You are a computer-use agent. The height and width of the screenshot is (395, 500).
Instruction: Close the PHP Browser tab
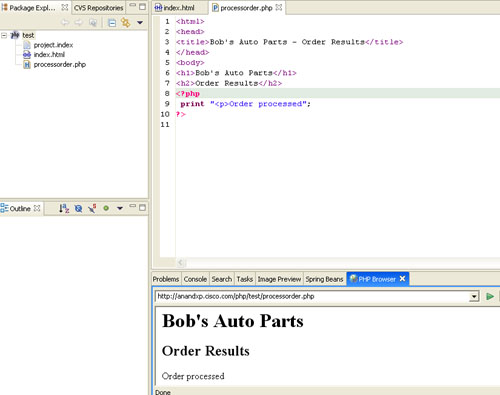[x=402, y=279]
